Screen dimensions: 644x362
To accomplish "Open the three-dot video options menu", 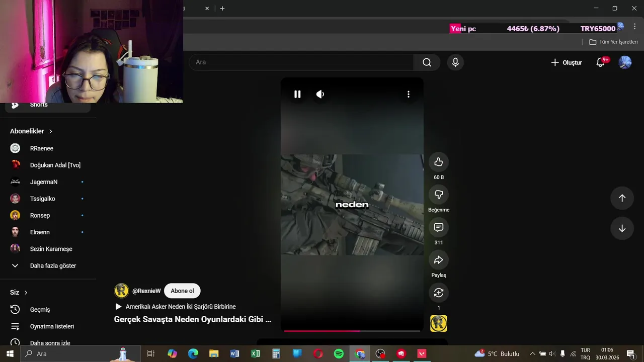I will 408,94.
